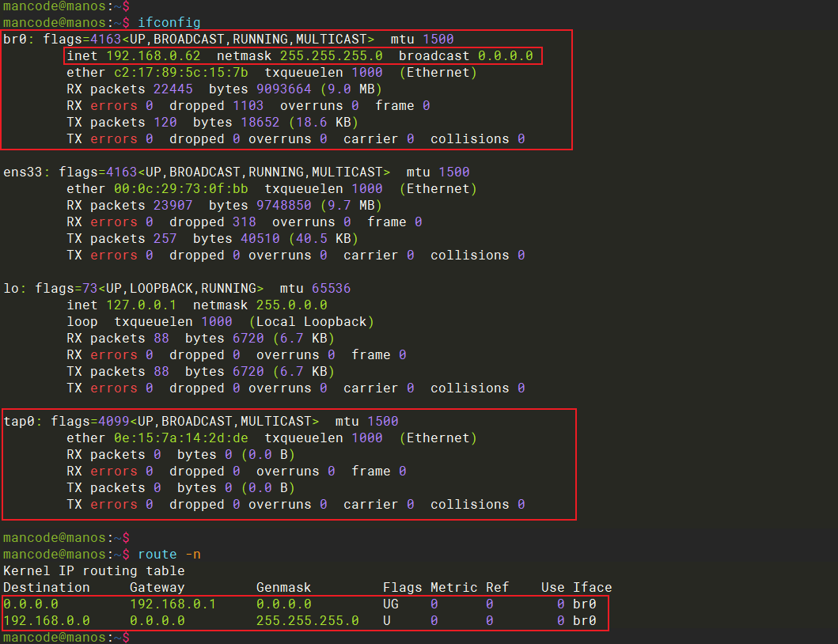Click the Genmask column header
This screenshot has height=644, width=838.
283,588
